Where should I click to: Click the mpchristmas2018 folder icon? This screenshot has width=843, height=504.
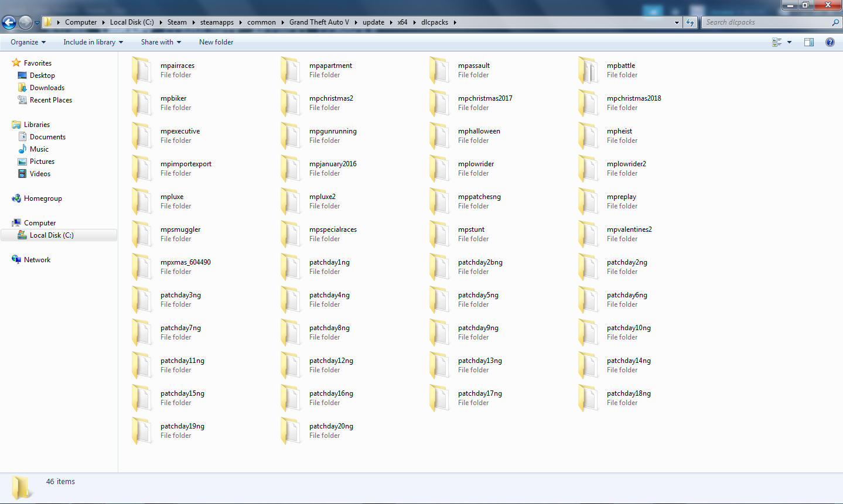point(588,103)
